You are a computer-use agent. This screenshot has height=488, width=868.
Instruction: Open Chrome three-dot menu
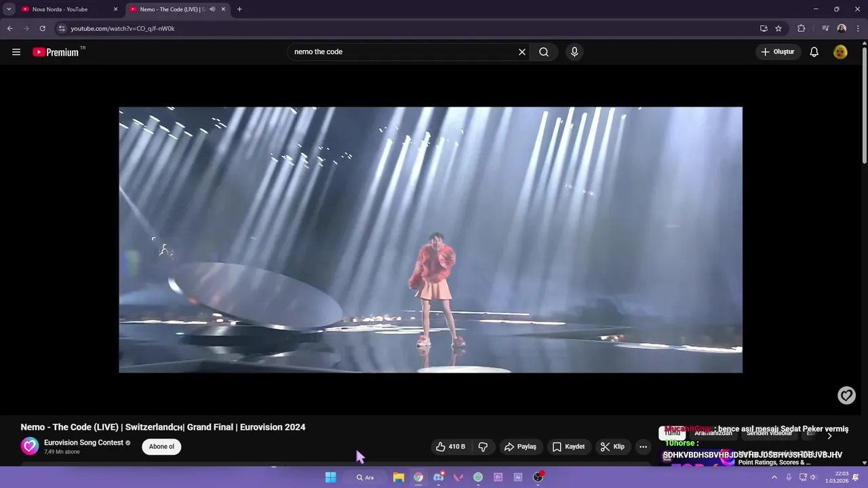pyautogui.click(x=857, y=28)
